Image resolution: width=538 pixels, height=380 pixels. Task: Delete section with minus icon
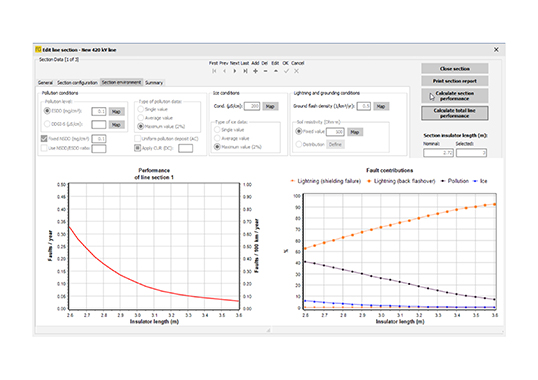[x=265, y=71]
